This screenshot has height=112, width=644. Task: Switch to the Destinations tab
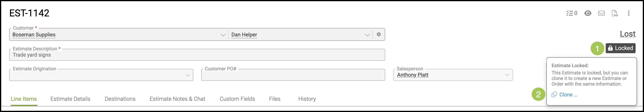[120, 99]
